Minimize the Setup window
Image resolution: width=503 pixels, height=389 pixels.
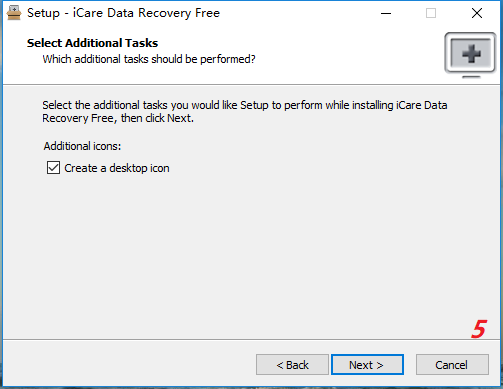(386, 13)
